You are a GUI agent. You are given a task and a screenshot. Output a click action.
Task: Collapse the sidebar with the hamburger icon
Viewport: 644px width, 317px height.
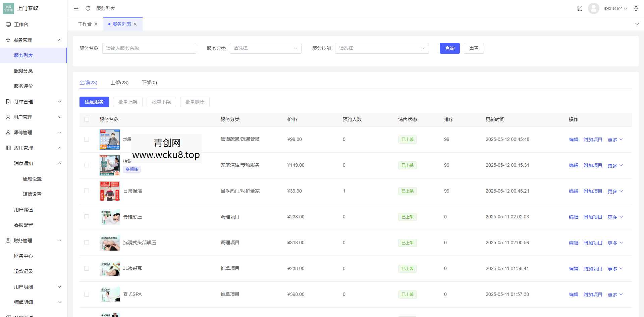coord(76,8)
